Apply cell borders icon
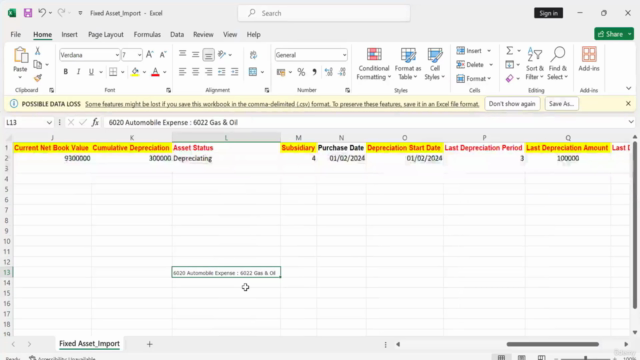The height and width of the screenshot is (360, 640). pos(113,72)
